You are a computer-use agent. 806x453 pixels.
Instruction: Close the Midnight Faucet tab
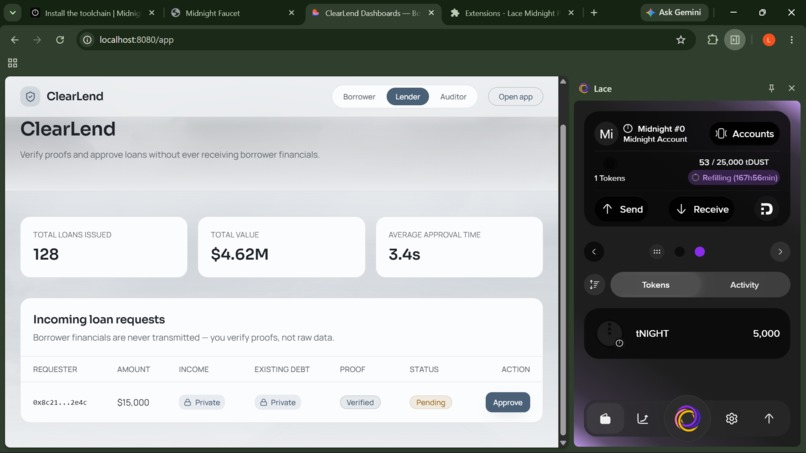(x=291, y=13)
